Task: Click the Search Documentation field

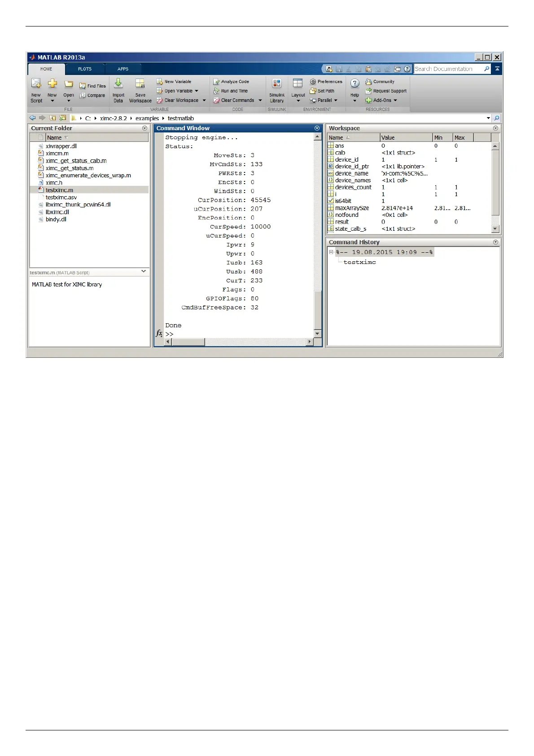Action: tap(448, 69)
